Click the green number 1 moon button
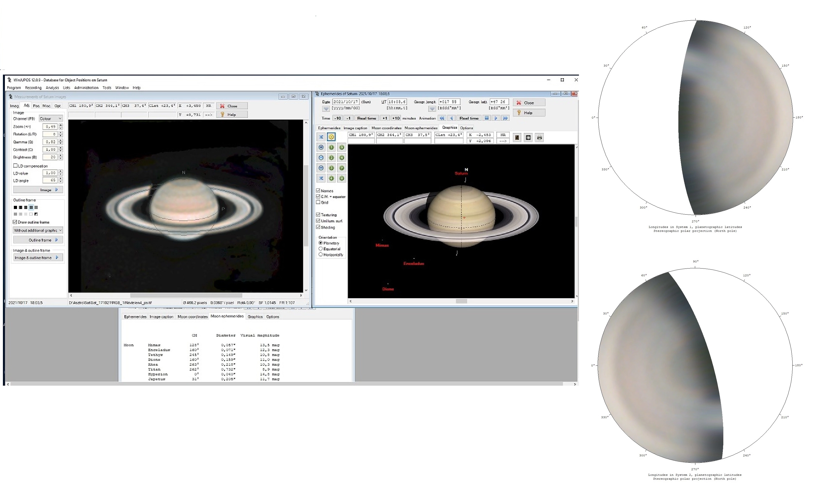The image size is (831, 504). (x=331, y=147)
